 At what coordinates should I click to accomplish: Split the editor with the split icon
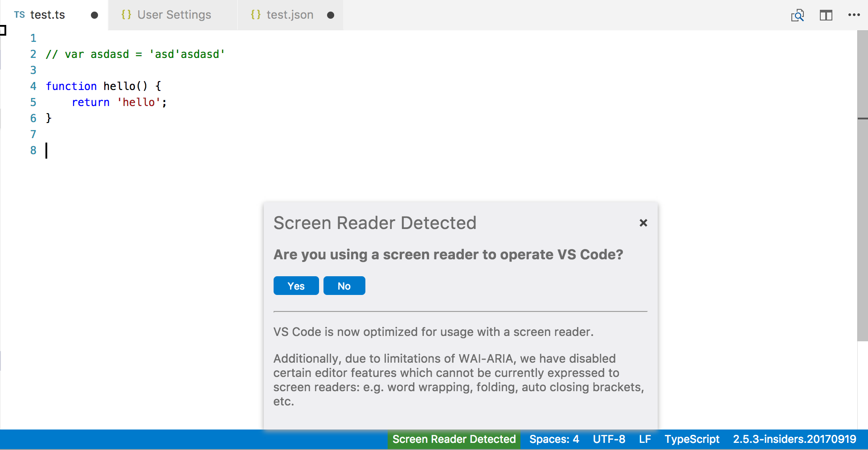tap(826, 16)
